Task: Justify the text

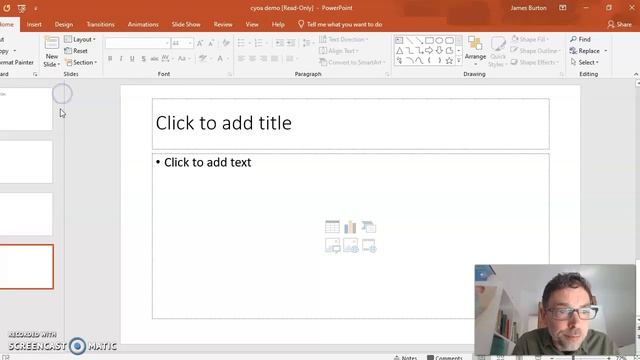Action: point(274,59)
